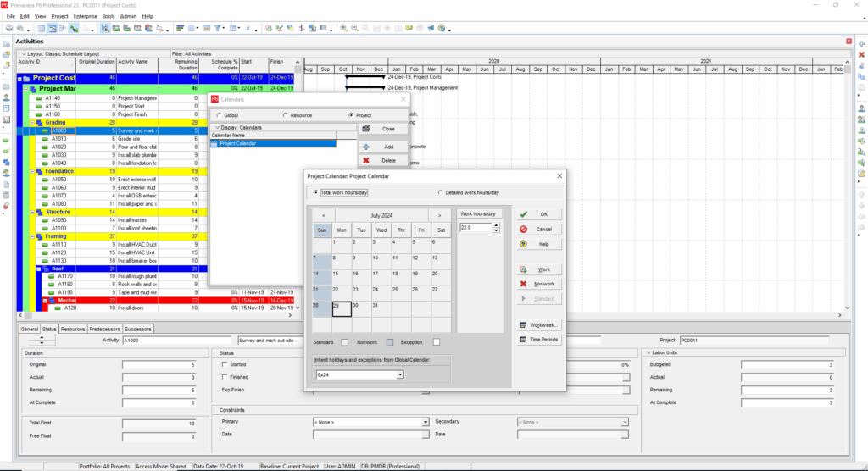Click the megaphone icon in the toolbar
The width and height of the screenshot is (868, 471).
pos(431,28)
